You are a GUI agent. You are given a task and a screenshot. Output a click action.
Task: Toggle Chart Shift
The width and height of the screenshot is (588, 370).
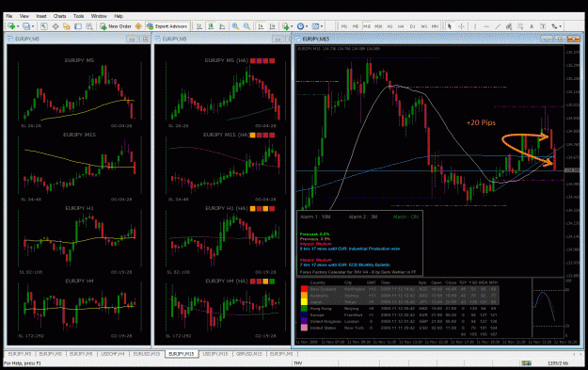pos(272,26)
